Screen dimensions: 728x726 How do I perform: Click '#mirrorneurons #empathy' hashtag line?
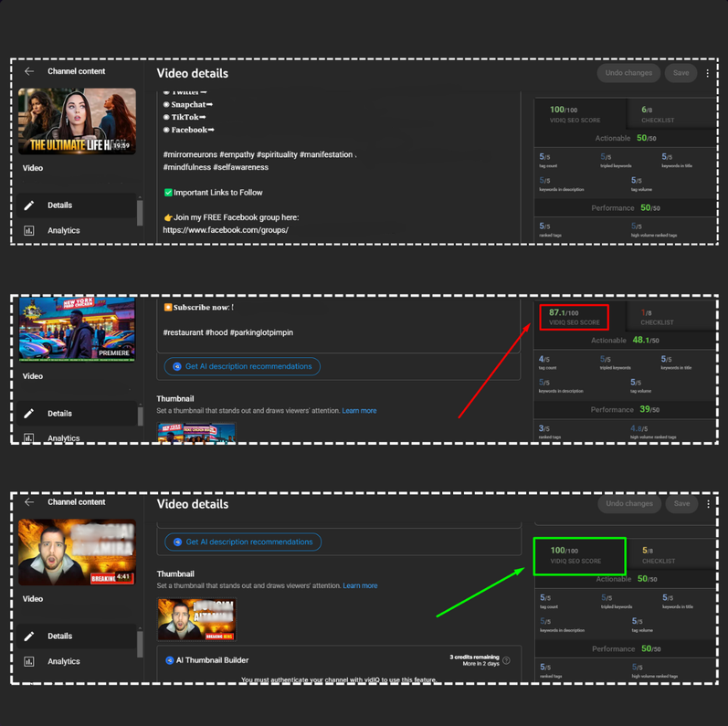pyautogui.click(x=260, y=154)
